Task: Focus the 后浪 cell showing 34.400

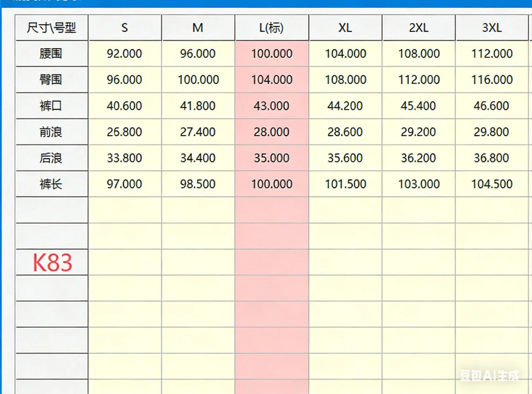Action: click(x=198, y=158)
